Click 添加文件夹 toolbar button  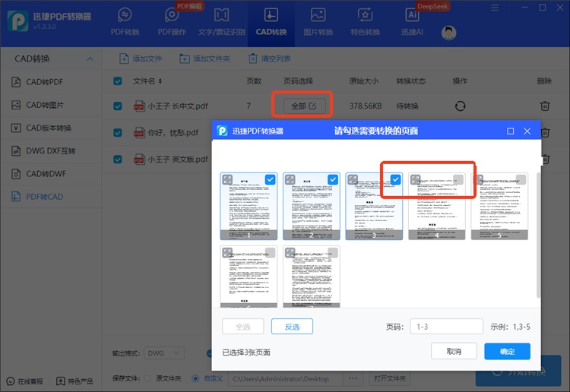point(204,58)
